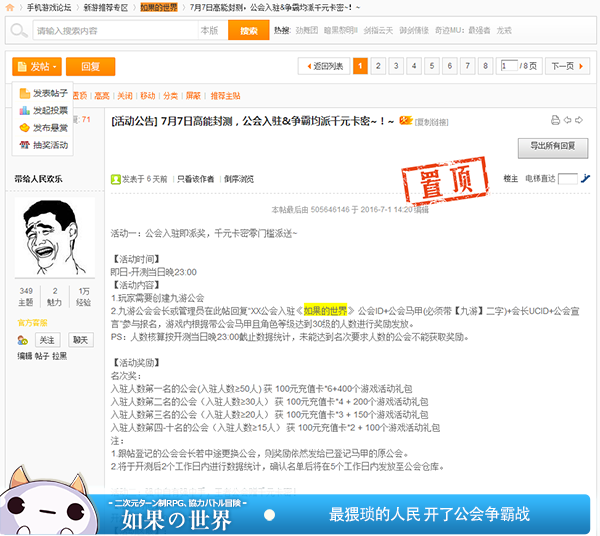Click the page number input box
600x536 pixels.
(509, 66)
